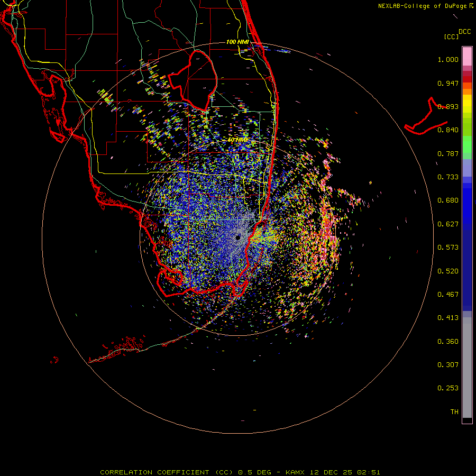The image size is (476, 476).
Task: Pick the light pink colorbar segment
Action: point(467,56)
